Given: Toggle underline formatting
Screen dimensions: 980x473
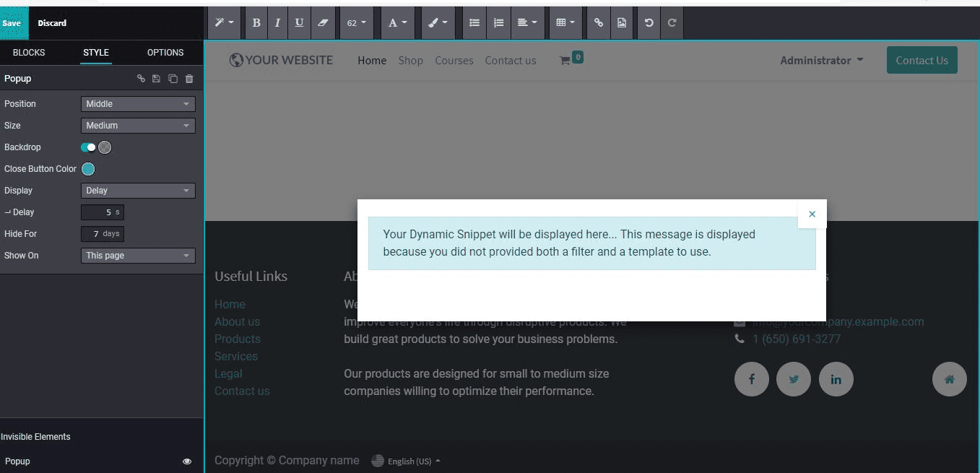Looking at the screenshot, I should point(299,23).
